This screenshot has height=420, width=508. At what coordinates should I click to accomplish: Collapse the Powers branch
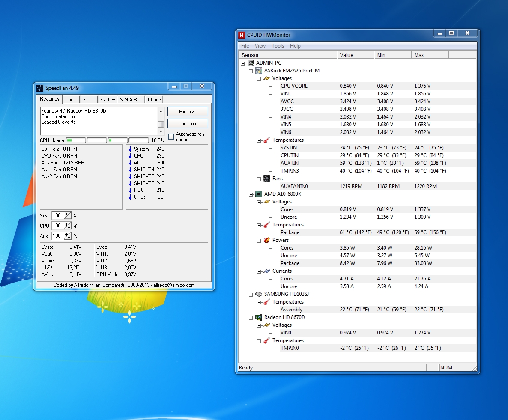click(259, 241)
